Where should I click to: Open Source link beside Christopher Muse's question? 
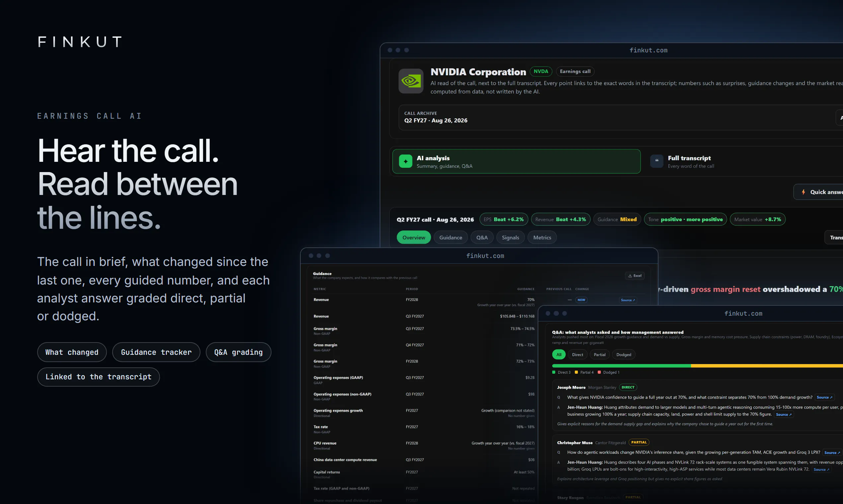click(x=831, y=452)
